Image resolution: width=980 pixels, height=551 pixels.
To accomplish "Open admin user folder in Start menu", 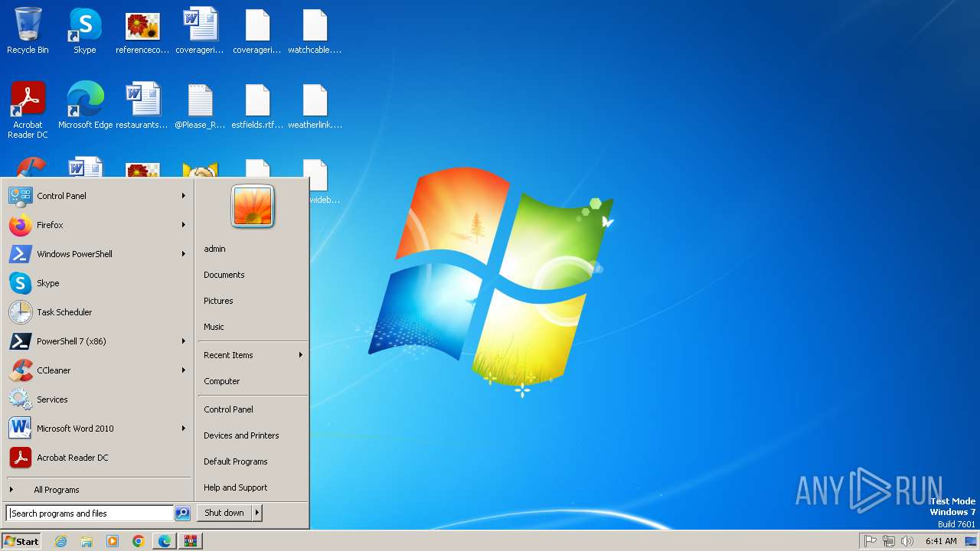I will (253, 249).
